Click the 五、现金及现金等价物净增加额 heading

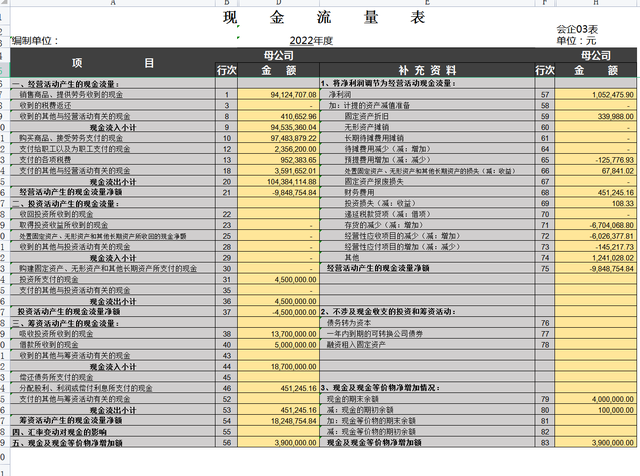(x=67, y=443)
